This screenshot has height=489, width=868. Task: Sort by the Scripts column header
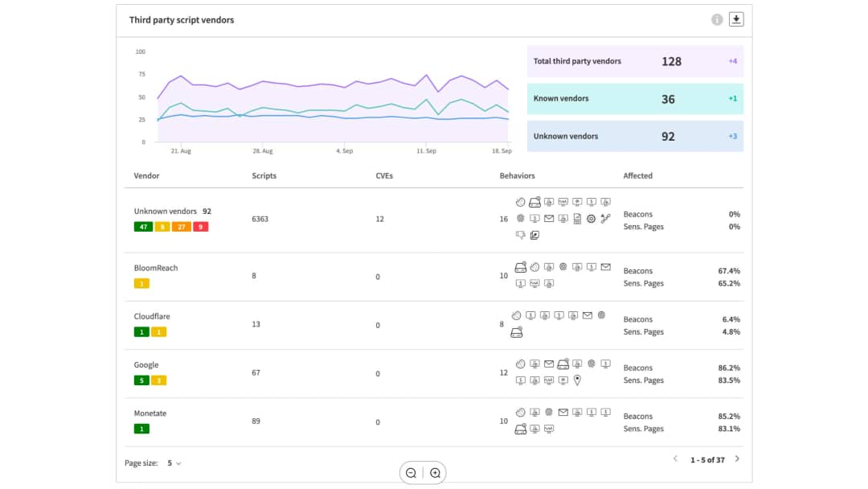(264, 175)
